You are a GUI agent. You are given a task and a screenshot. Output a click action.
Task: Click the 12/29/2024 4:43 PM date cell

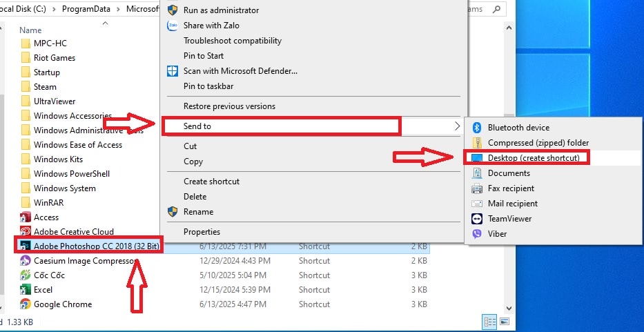235,261
